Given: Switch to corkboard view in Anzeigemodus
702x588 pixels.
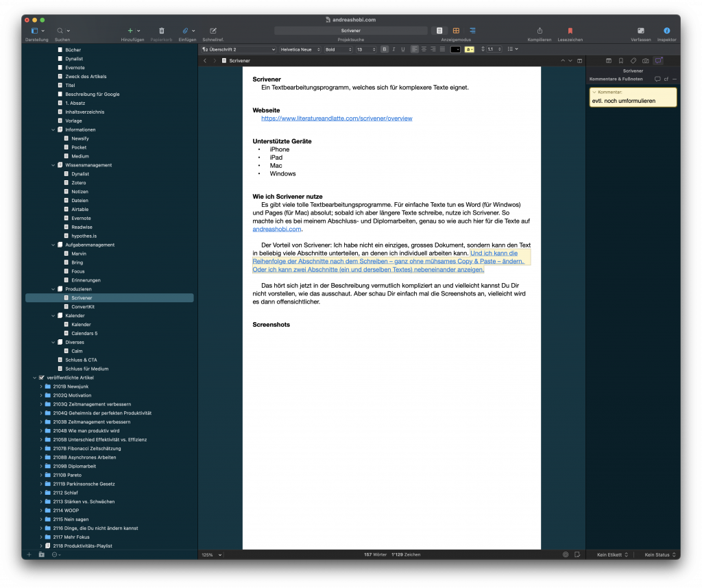Looking at the screenshot, I should point(456,31).
